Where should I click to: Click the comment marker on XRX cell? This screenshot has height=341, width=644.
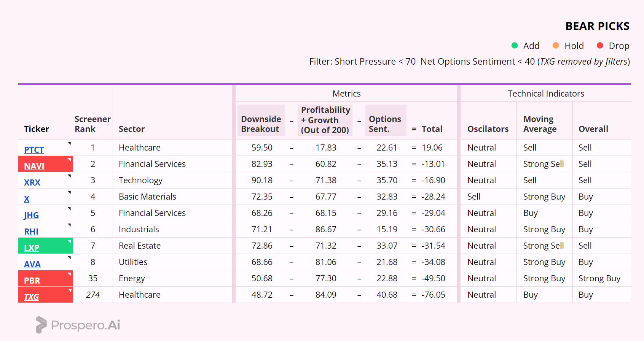(70, 176)
